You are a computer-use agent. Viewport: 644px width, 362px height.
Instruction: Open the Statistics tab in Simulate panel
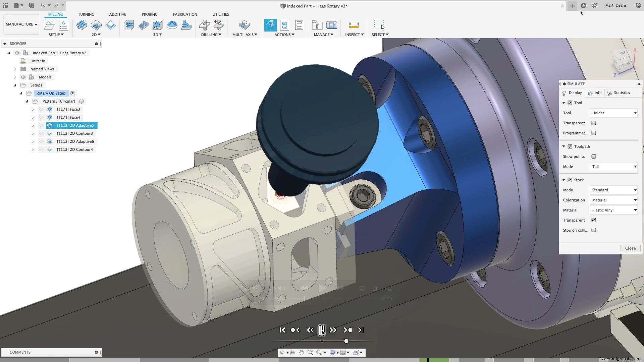tap(621, 93)
